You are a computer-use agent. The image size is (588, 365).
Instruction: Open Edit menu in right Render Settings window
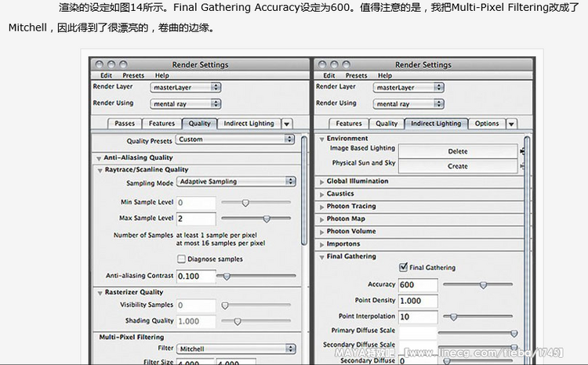[x=328, y=75]
